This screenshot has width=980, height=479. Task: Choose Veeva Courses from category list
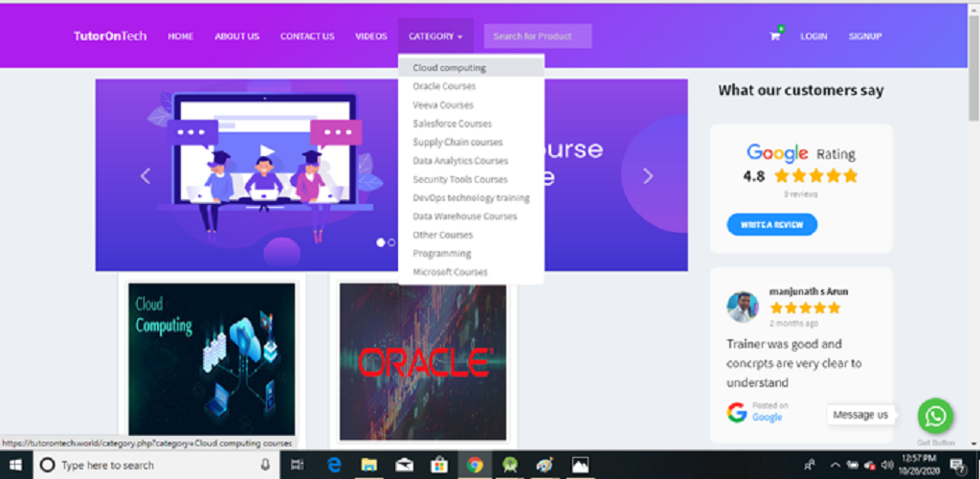tap(471, 105)
